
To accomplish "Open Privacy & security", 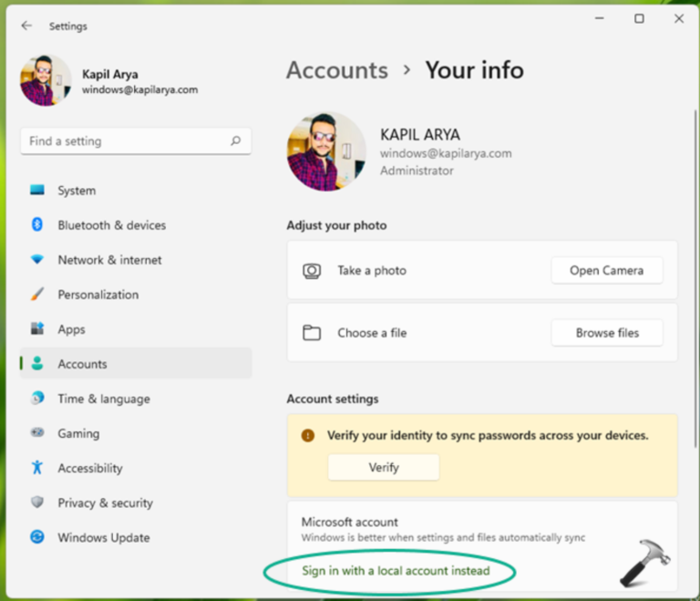I will (x=136, y=503).
